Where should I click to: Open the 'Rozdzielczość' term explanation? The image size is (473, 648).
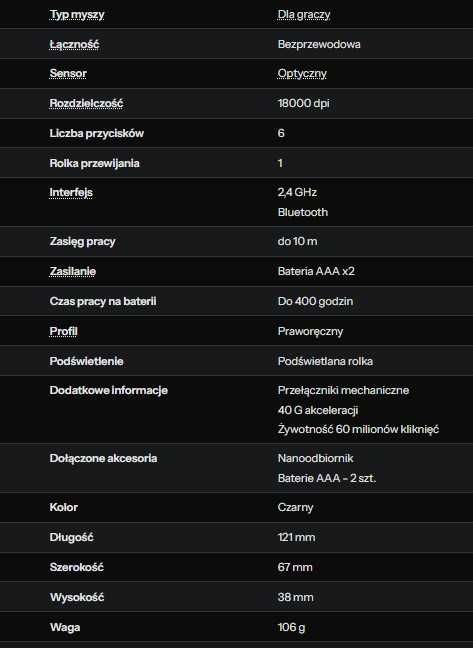86,103
